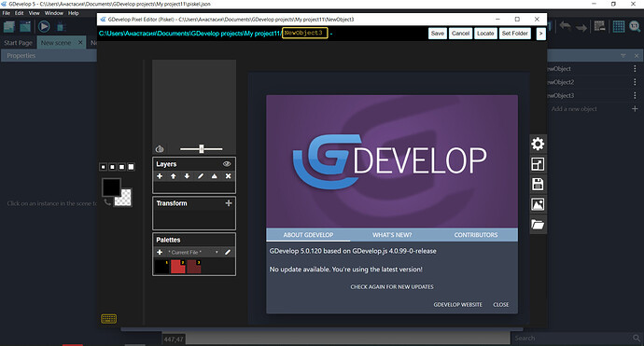
Task: Edit layer name with pencil icon
Action: pos(201,176)
